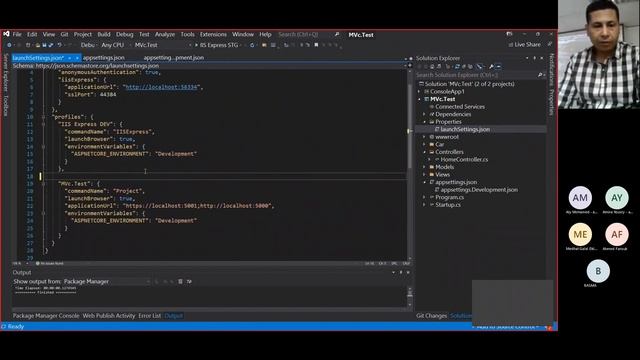Expand the Models folder
The width and height of the screenshot is (640, 360).
[424, 167]
